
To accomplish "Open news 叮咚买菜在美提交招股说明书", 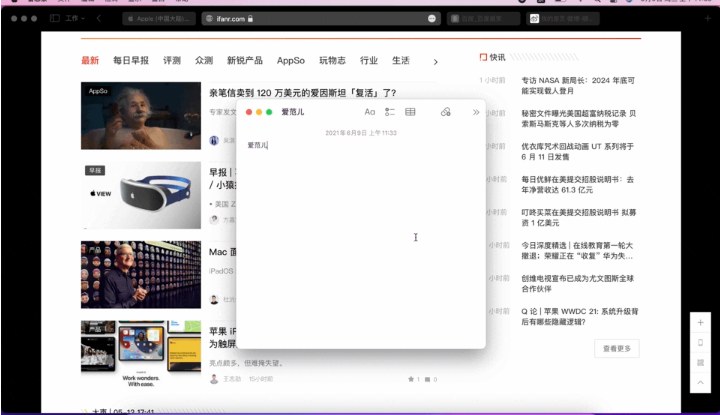I will pos(579,218).
